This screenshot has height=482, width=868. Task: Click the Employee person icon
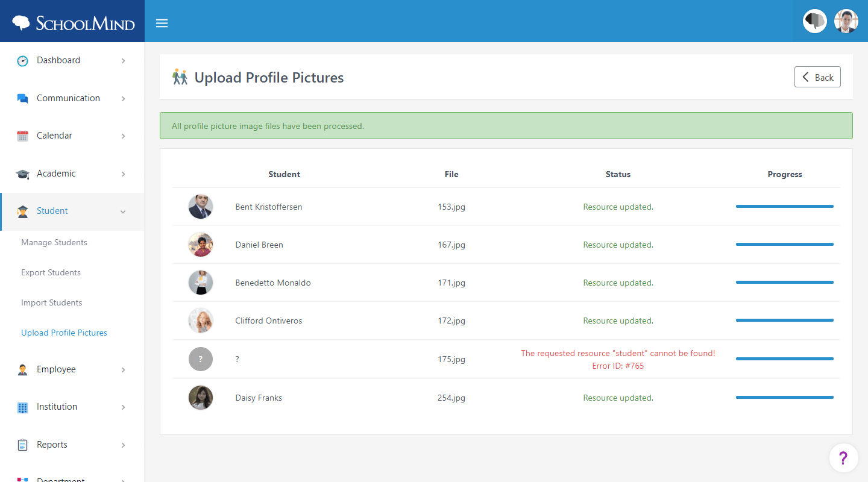pos(22,370)
